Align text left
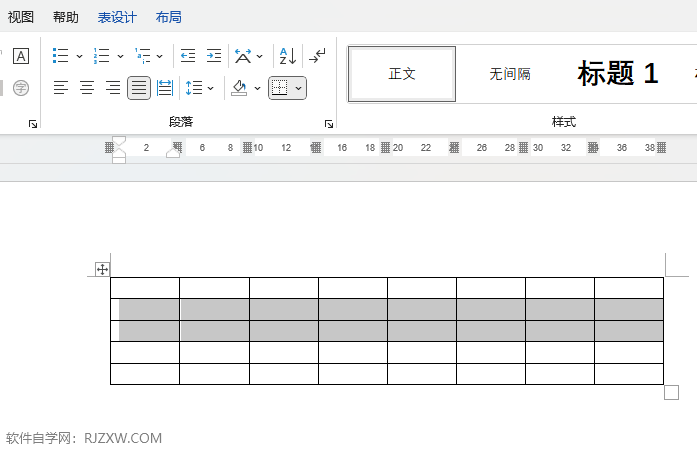Screen dimensions: 697x455 (61, 88)
